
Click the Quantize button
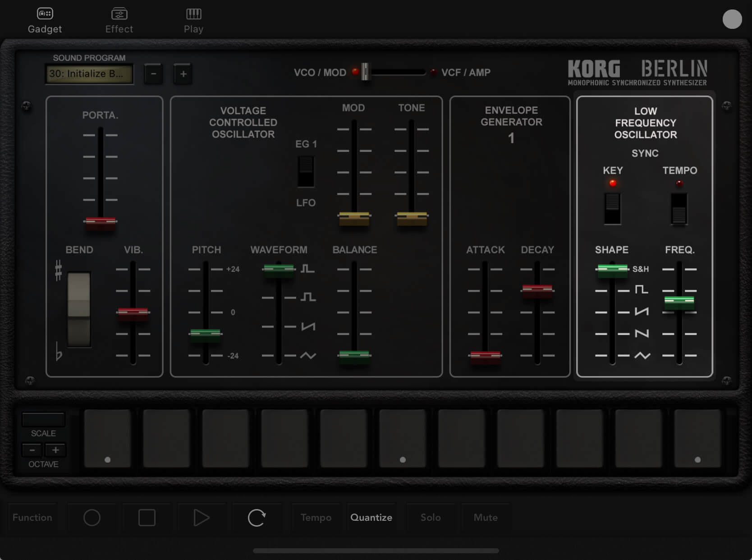tap(371, 518)
